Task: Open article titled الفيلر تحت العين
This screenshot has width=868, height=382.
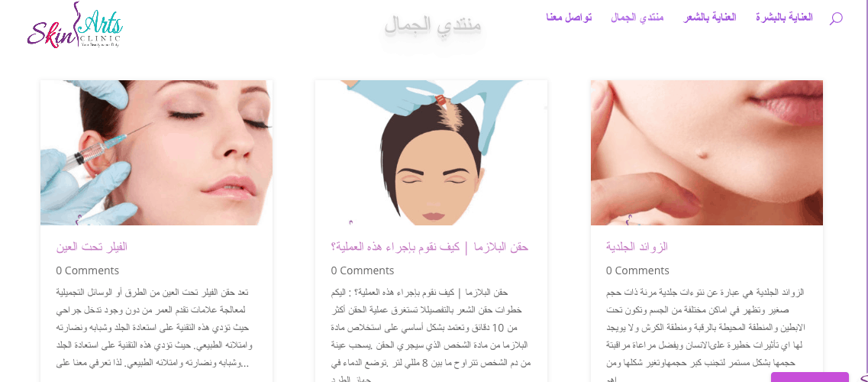Action: (92, 247)
